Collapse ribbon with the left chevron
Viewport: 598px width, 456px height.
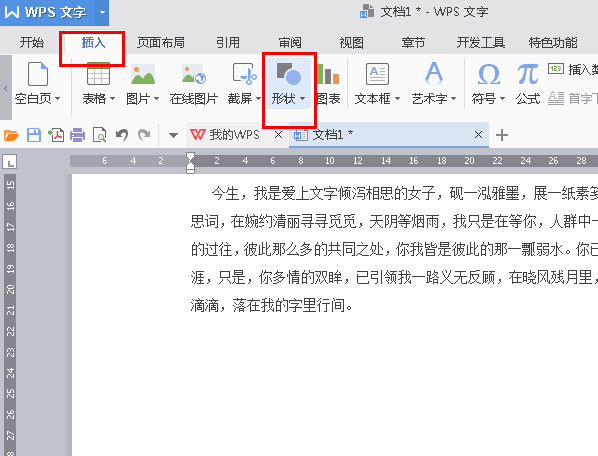(x=6, y=88)
